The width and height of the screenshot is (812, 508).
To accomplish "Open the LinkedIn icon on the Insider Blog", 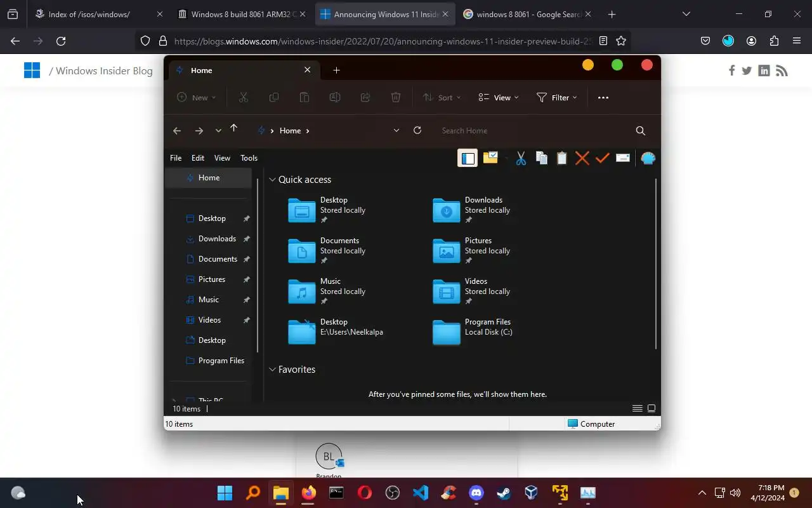I will [x=764, y=70].
